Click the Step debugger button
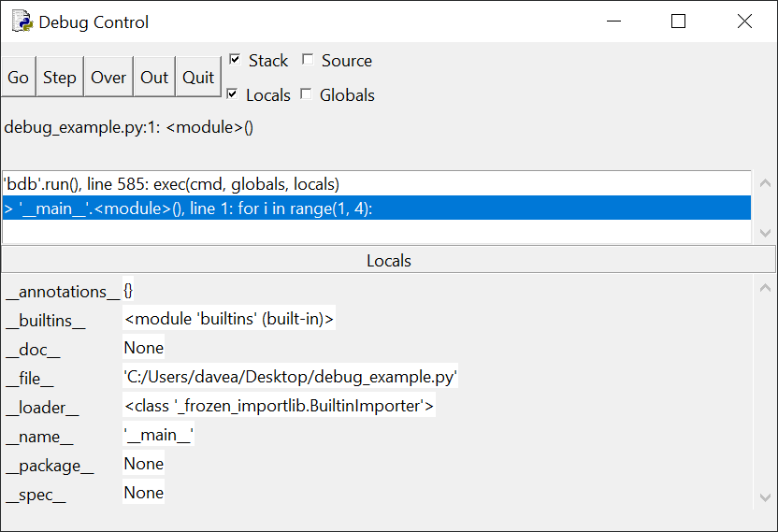Screen dimensions: 778x532 pos(59,78)
